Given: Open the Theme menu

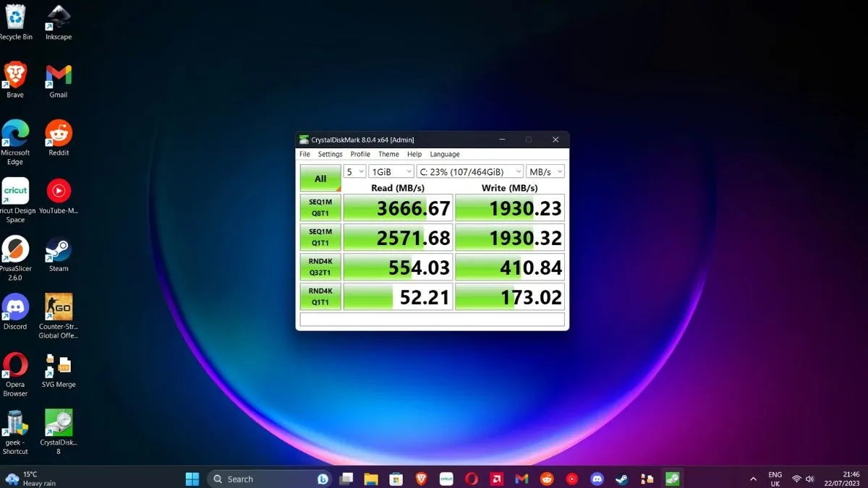Looking at the screenshot, I should (388, 154).
